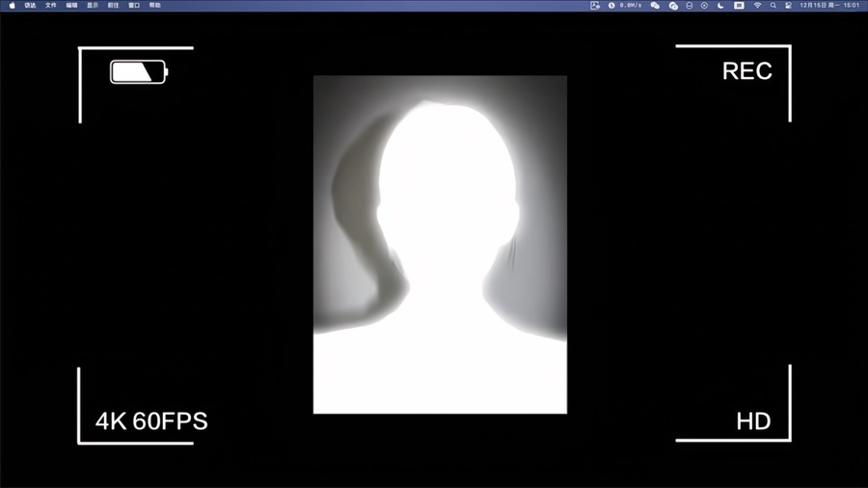Open the 帮助 menu
Screen dimensions: 868x488
(155, 5)
